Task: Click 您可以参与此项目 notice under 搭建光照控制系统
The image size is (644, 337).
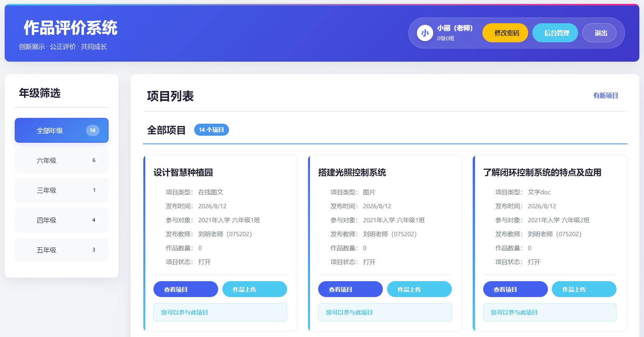Action: tap(385, 312)
